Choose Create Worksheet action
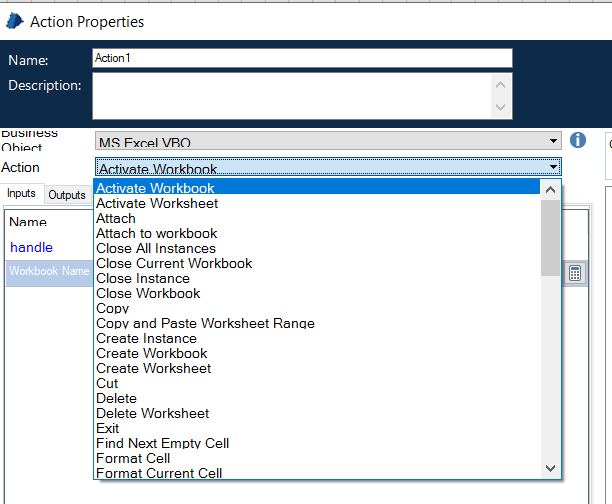This screenshot has height=504, width=612. coord(317,369)
